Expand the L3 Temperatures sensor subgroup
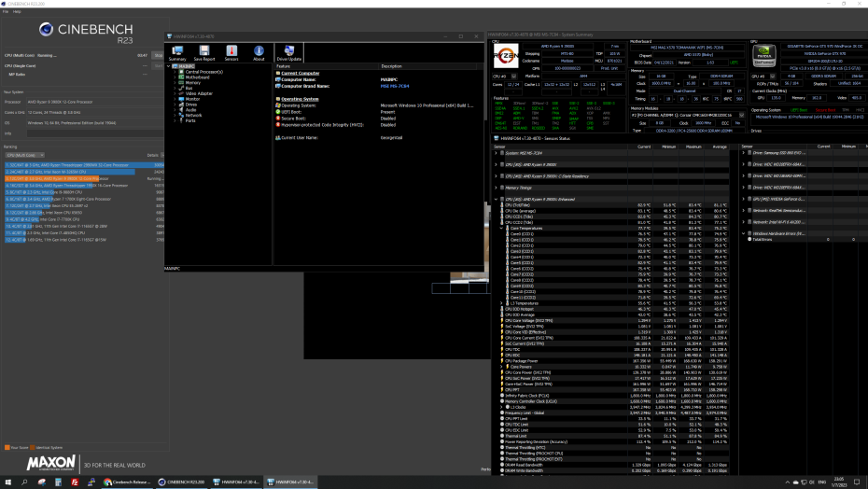Image resolution: width=868 pixels, height=489 pixels. click(501, 303)
